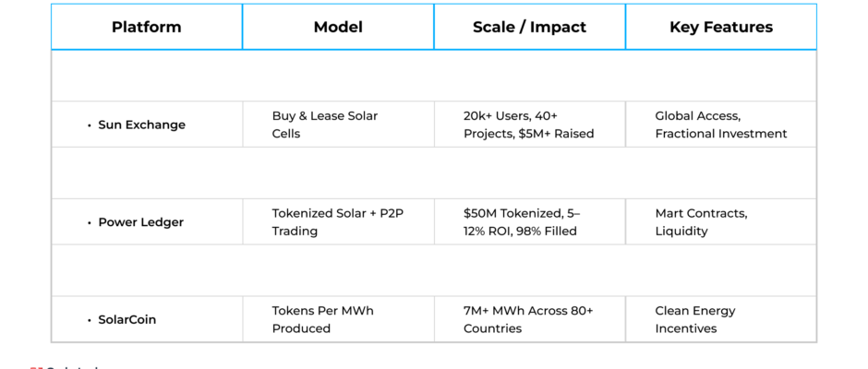Select the Scale / Impact header cell
This screenshot has height=369, width=868.
530,27
